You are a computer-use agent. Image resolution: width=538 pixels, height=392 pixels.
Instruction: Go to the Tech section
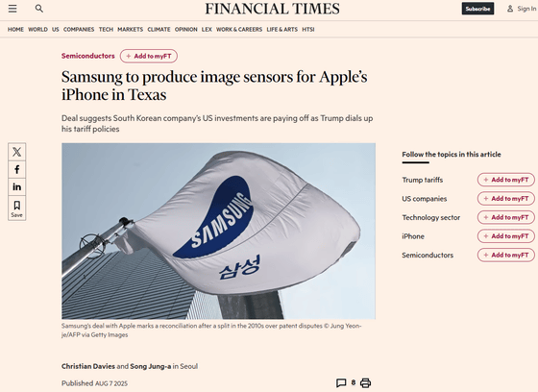point(106,30)
